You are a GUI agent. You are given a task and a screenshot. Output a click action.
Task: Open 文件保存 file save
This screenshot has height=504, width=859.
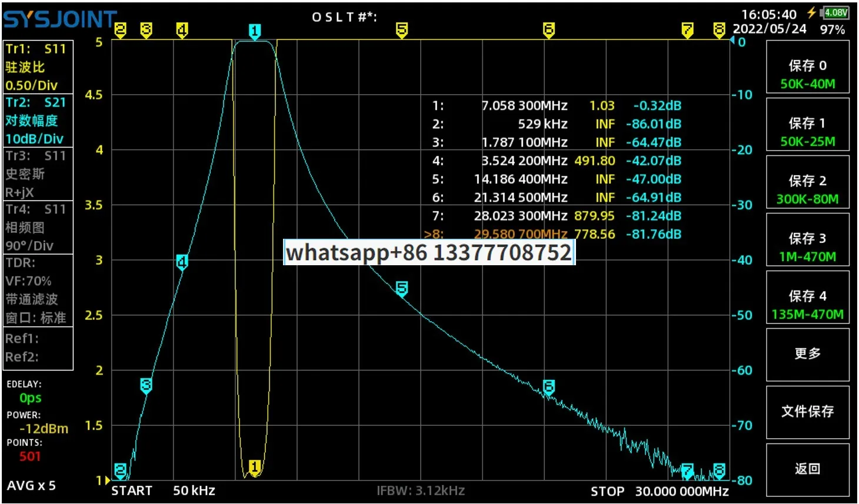coord(808,412)
